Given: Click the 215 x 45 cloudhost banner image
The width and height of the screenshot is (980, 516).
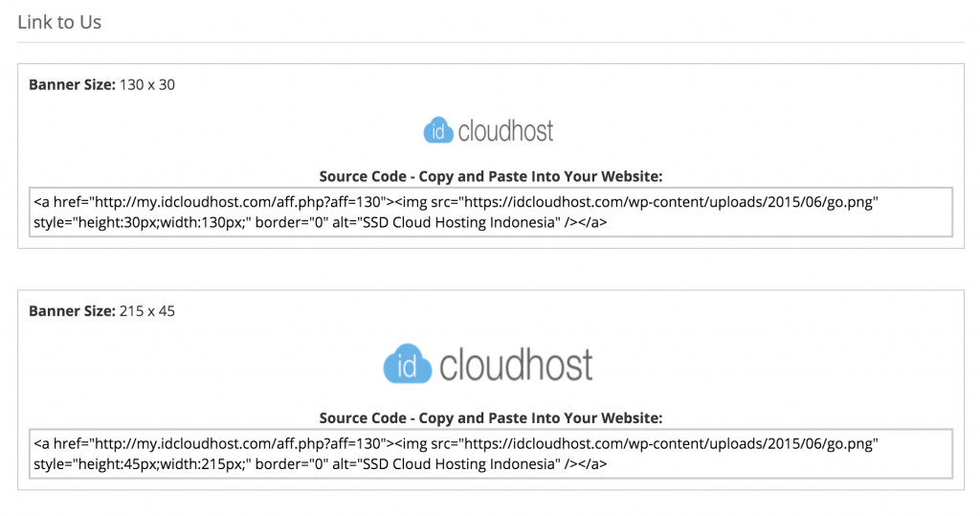Looking at the screenshot, I should [x=488, y=364].
